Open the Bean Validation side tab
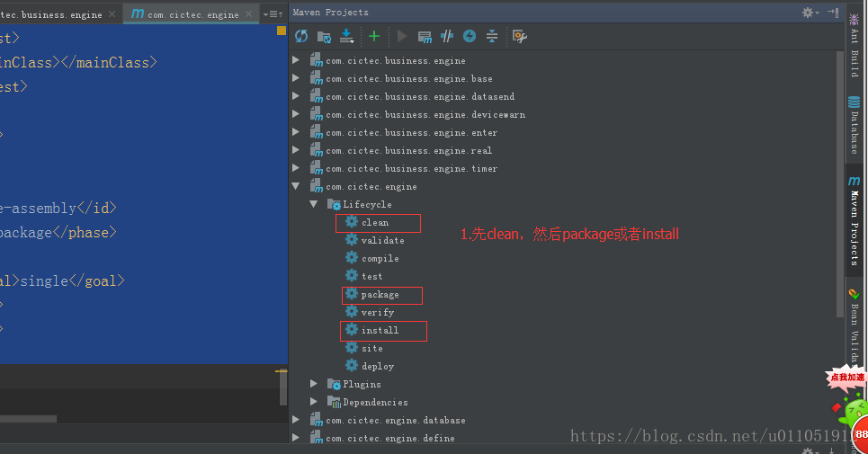868x454 pixels. point(855,325)
